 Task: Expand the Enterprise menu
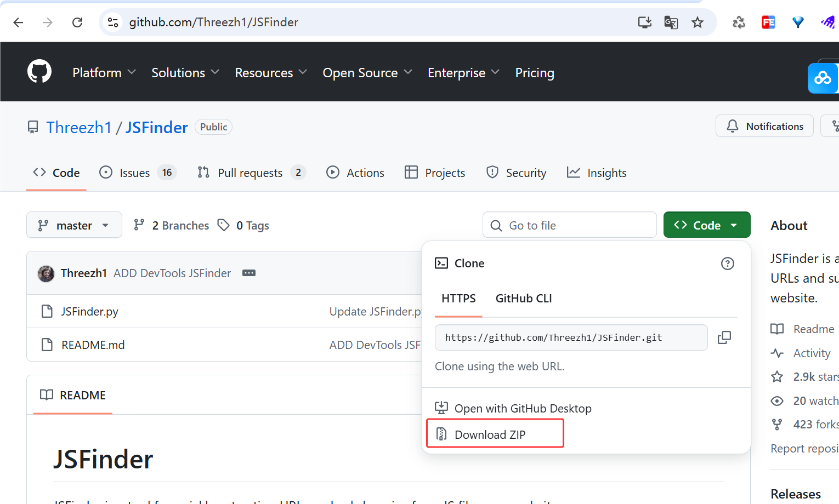click(x=464, y=73)
